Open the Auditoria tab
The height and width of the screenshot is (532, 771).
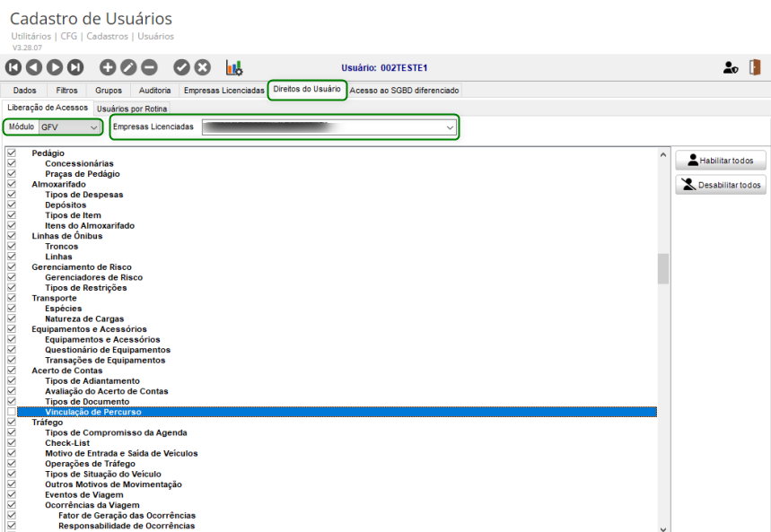[155, 91]
